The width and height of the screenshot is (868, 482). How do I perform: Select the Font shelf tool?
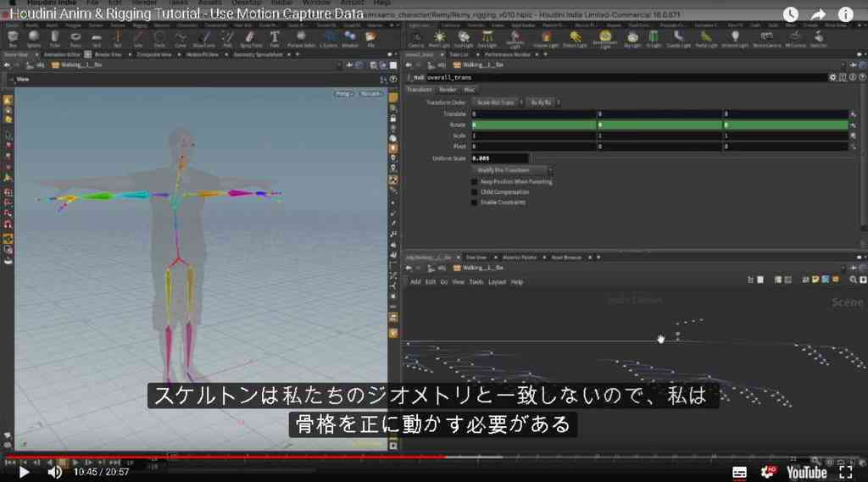tap(275, 38)
